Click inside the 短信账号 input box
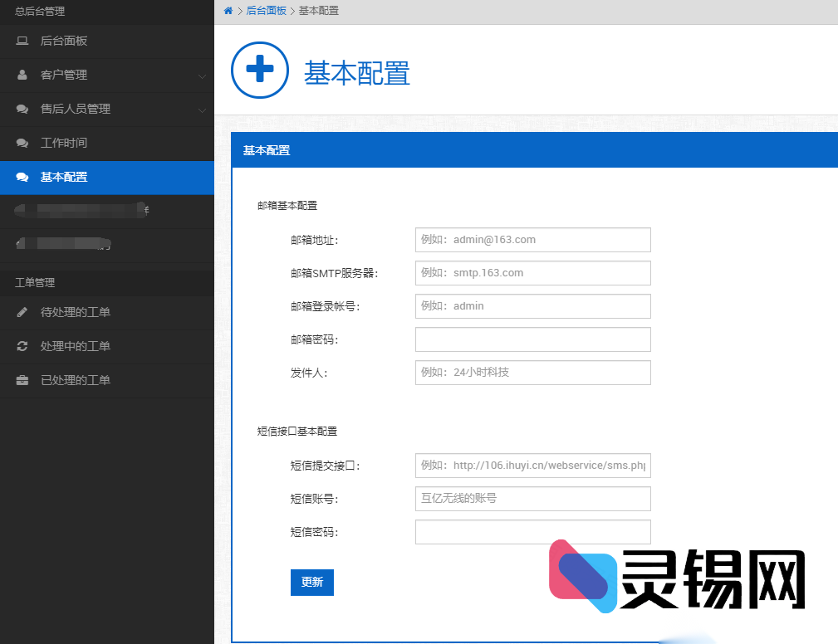The width and height of the screenshot is (838, 644). click(x=532, y=499)
